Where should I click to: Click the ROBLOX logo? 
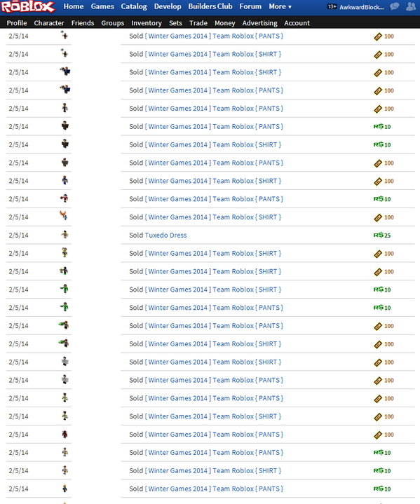(28, 7)
